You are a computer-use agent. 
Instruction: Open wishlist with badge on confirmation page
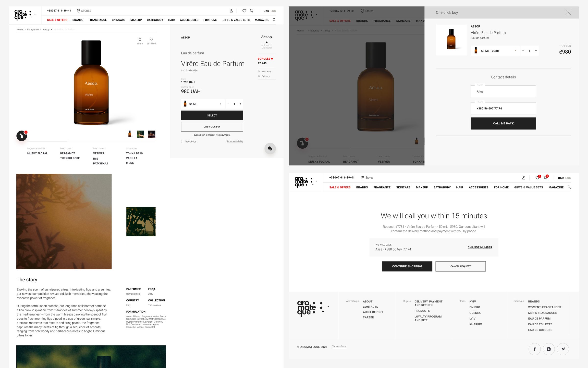point(537,177)
